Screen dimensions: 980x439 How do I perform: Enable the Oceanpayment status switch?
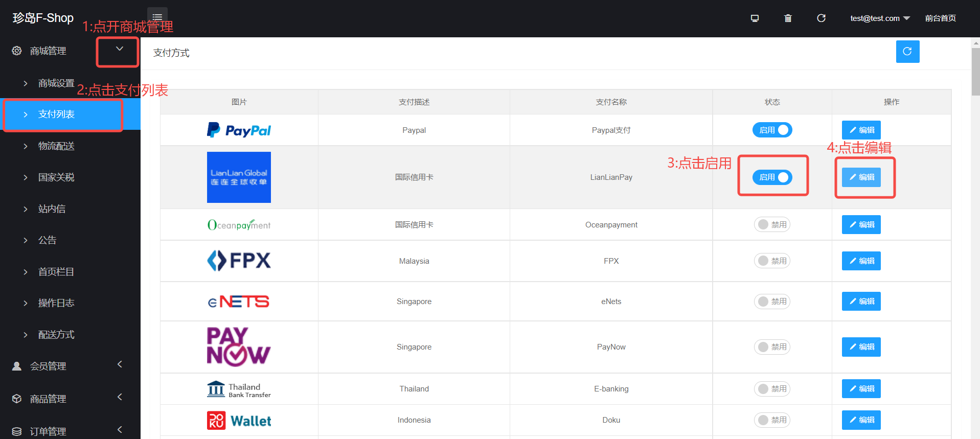772,225
